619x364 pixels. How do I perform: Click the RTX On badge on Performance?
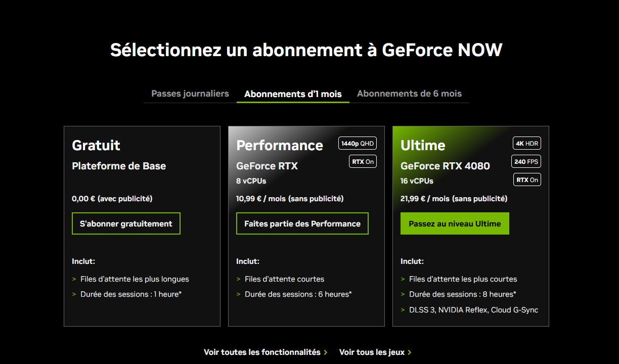(x=363, y=162)
